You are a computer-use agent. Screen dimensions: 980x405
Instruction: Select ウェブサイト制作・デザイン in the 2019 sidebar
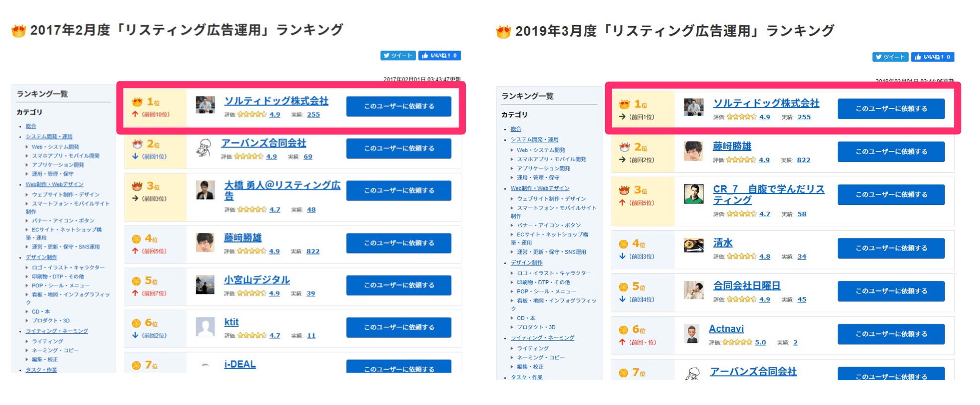tap(551, 199)
